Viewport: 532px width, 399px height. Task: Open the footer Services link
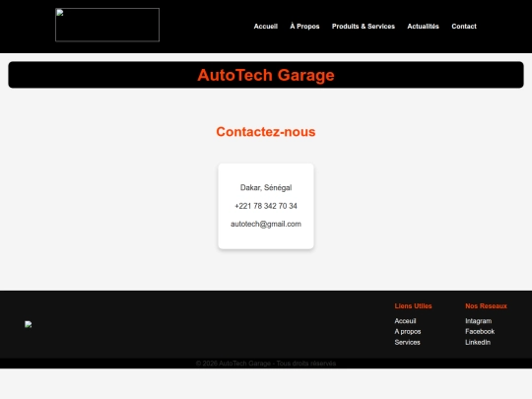408,342
